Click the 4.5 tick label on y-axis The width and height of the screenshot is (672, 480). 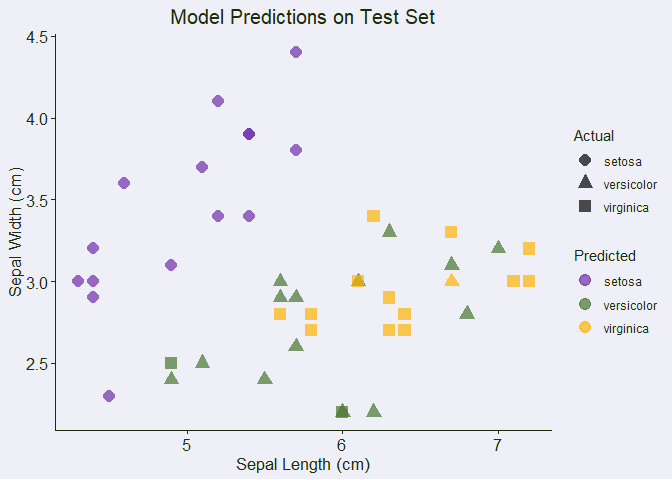[37, 38]
